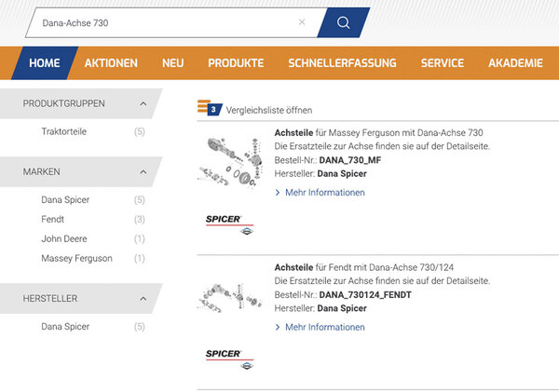This screenshot has height=392, width=559.
Task: Clear the search field with X icon
Action: coord(302,22)
